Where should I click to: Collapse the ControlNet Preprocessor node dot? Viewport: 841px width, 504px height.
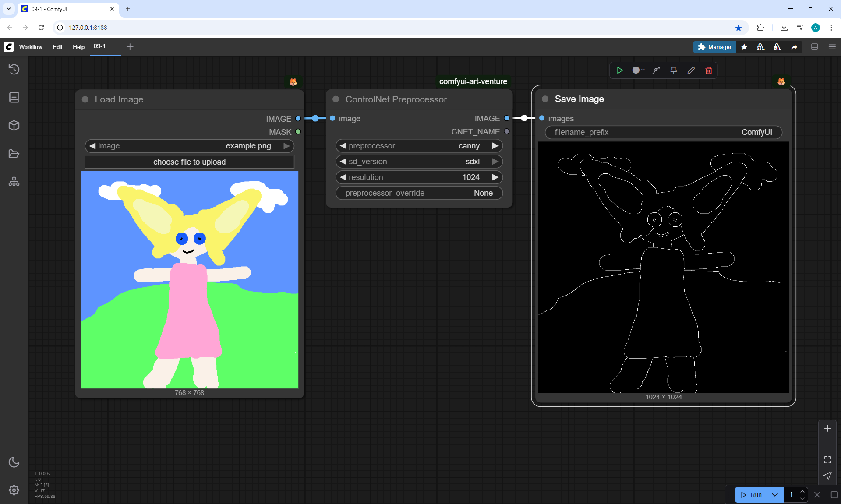pyautogui.click(x=336, y=99)
